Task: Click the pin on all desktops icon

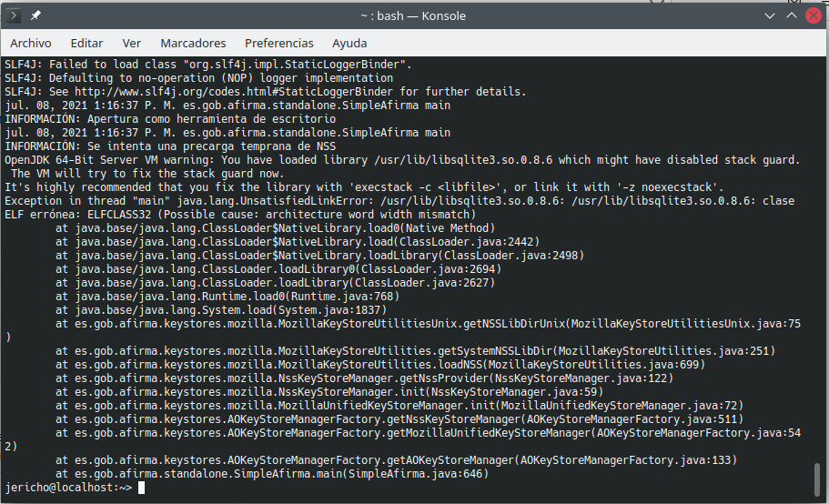Action: tap(35, 15)
